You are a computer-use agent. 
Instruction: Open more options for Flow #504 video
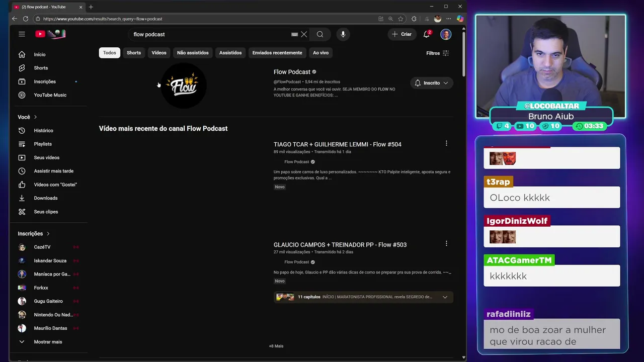click(x=446, y=143)
